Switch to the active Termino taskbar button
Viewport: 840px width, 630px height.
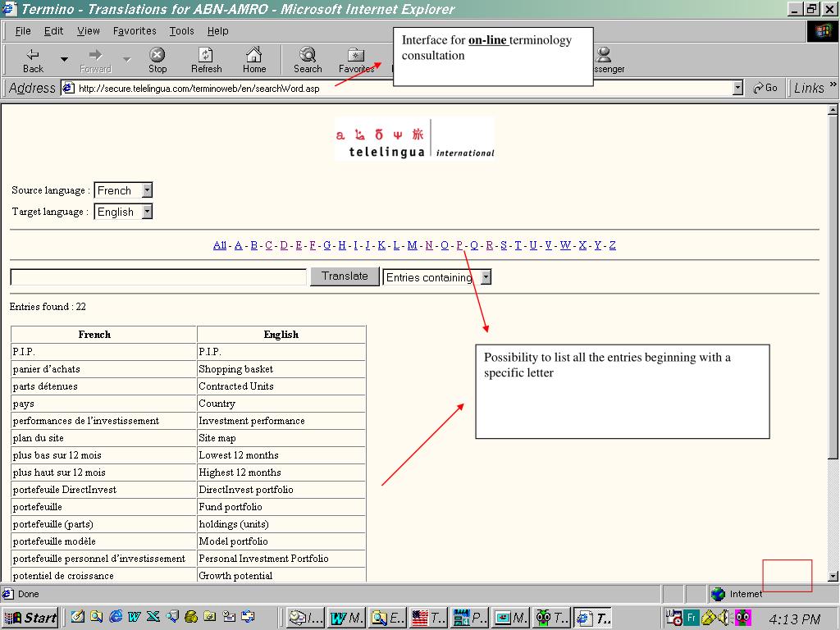click(x=593, y=618)
